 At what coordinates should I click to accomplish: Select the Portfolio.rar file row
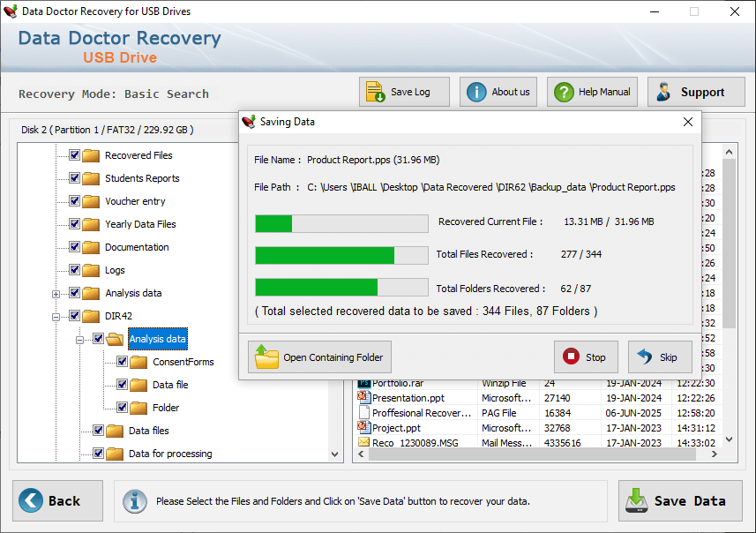[x=536, y=383]
